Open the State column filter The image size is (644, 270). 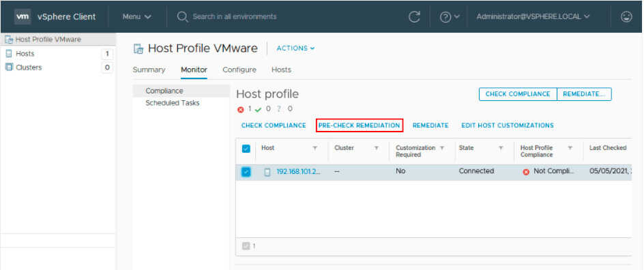coord(501,148)
